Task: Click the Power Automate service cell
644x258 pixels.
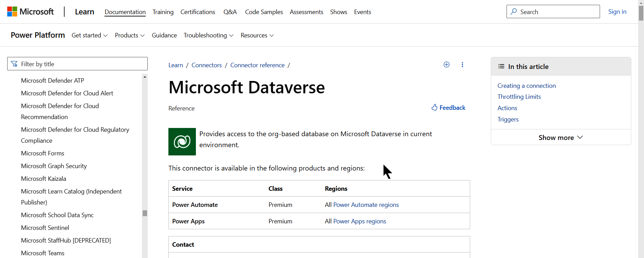Action: [195, 205]
